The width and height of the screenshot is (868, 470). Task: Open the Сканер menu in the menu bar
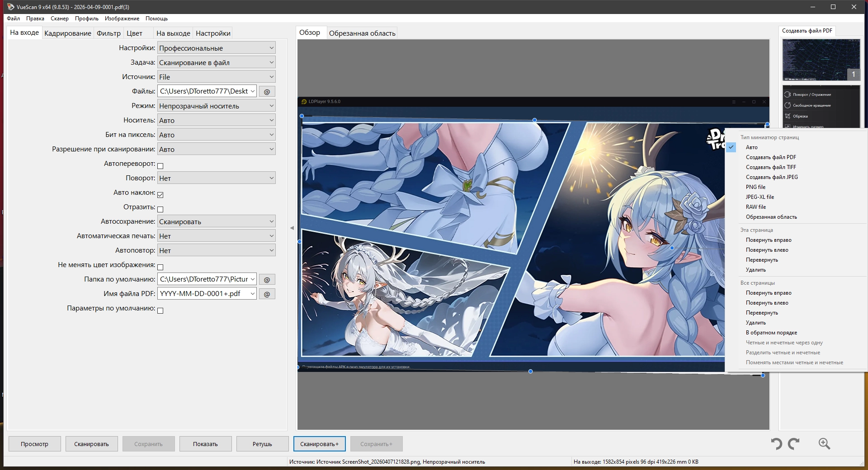coord(60,19)
